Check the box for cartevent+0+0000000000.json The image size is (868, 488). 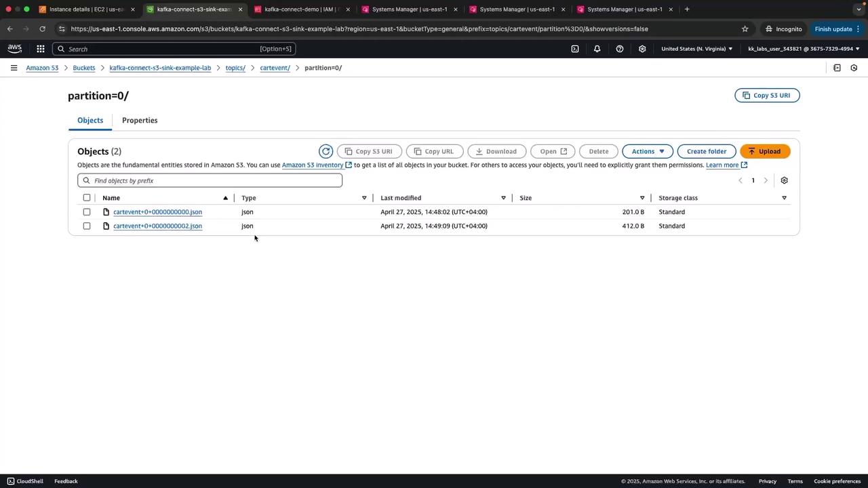tap(87, 212)
